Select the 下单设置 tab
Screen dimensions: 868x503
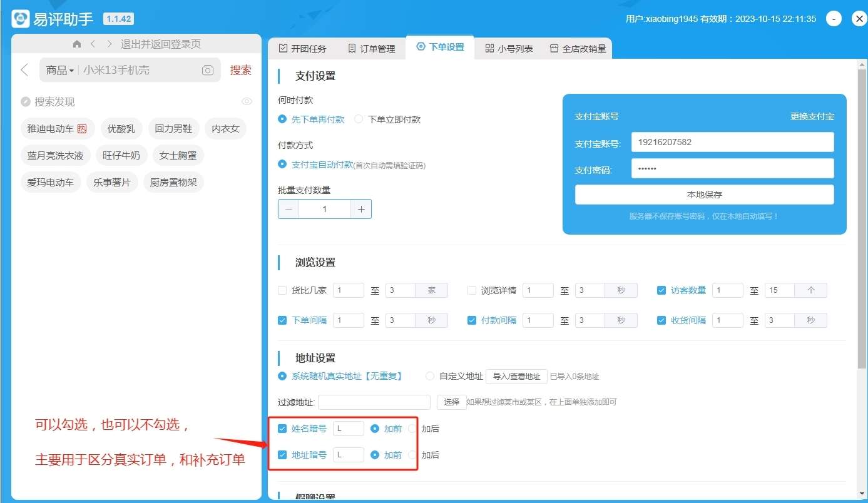coord(440,47)
